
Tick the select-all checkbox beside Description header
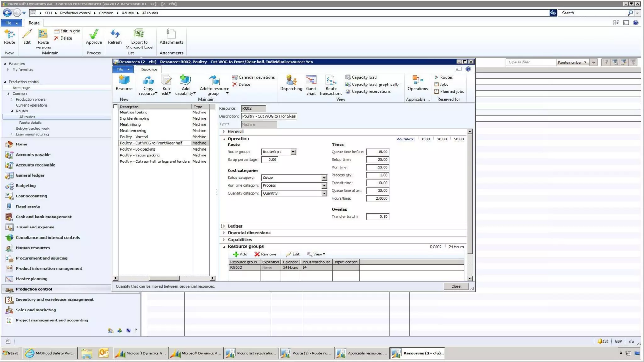click(x=115, y=107)
